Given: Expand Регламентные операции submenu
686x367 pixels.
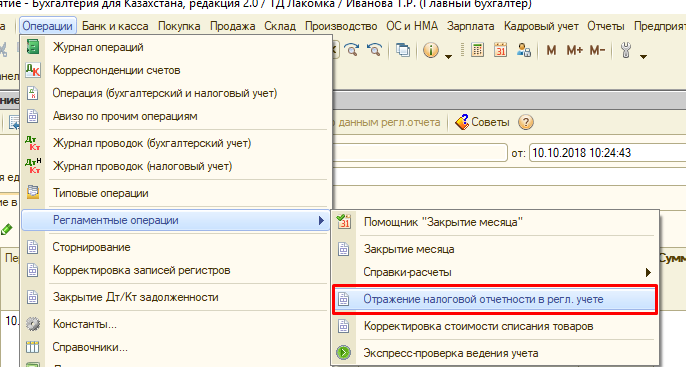Looking at the screenshot, I should click(175, 220).
